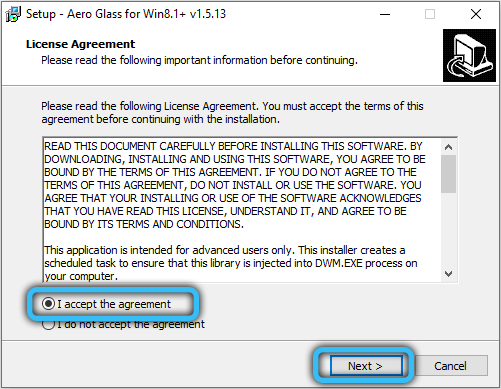Viewport: 501px width, 389px height.
Task: Click the "License Agreement" heading
Action: point(80,44)
